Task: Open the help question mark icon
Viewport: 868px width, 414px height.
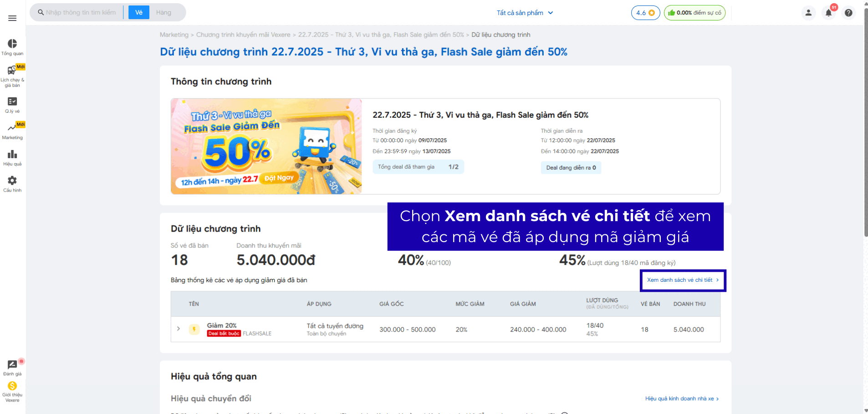Action: point(848,13)
